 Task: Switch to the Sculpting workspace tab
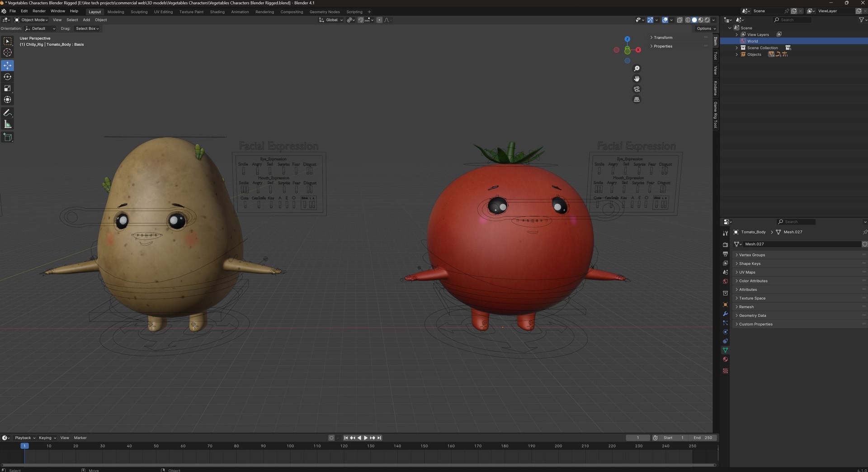pyautogui.click(x=139, y=12)
